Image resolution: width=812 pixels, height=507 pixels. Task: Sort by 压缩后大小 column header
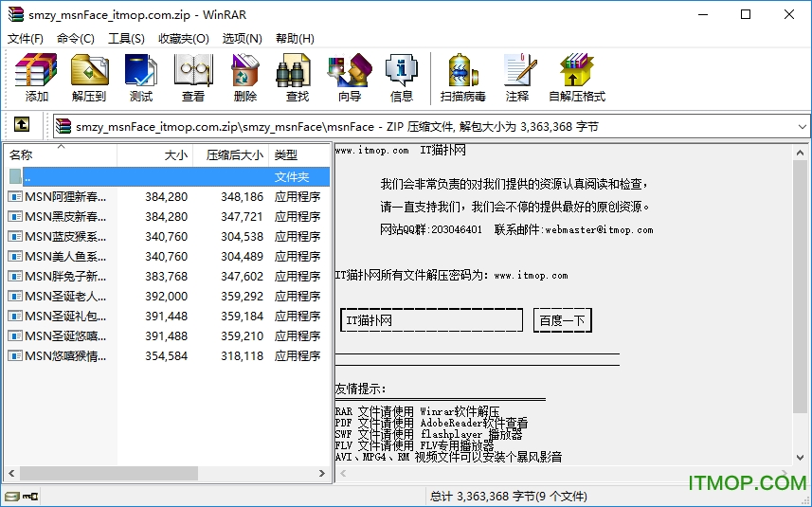point(230,154)
